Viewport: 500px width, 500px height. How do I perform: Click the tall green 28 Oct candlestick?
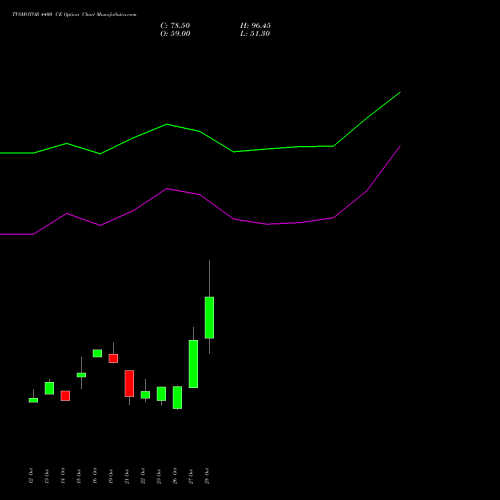coord(209,317)
